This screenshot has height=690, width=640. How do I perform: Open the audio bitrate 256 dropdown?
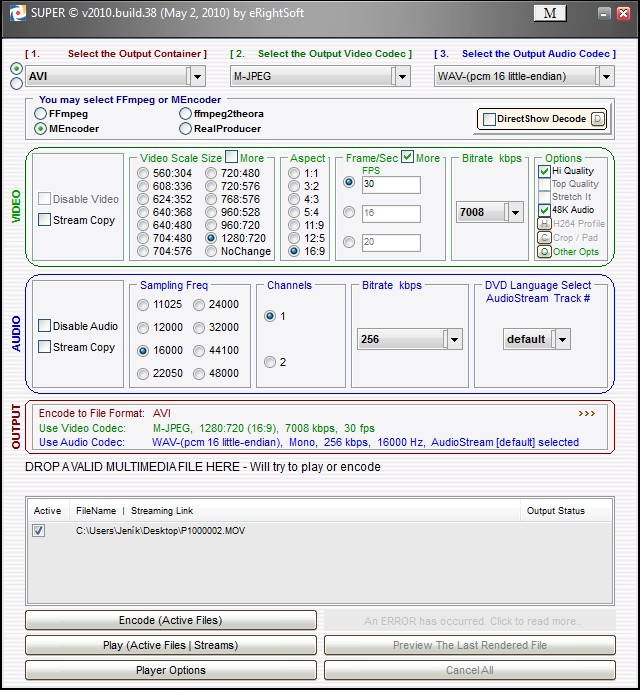[453, 340]
